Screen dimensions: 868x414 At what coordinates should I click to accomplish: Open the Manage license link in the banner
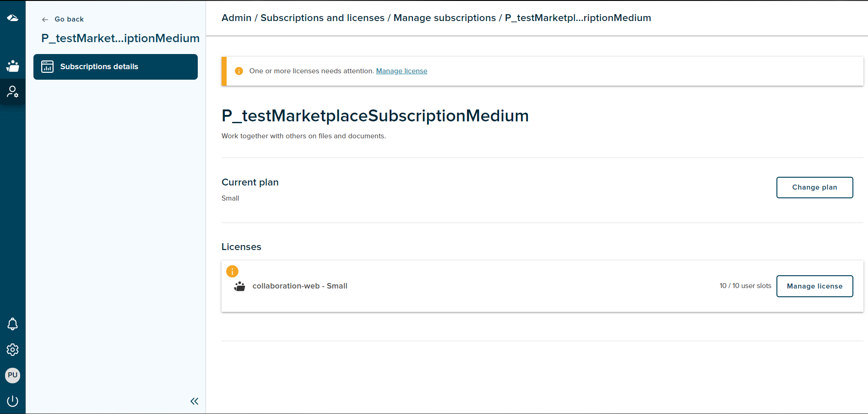tap(401, 71)
